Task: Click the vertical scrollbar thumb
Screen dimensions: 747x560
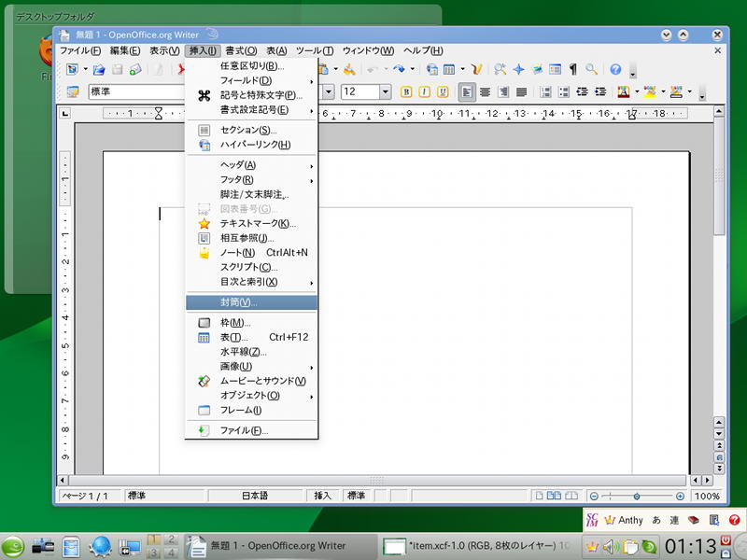Action: [x=719, y=175]
